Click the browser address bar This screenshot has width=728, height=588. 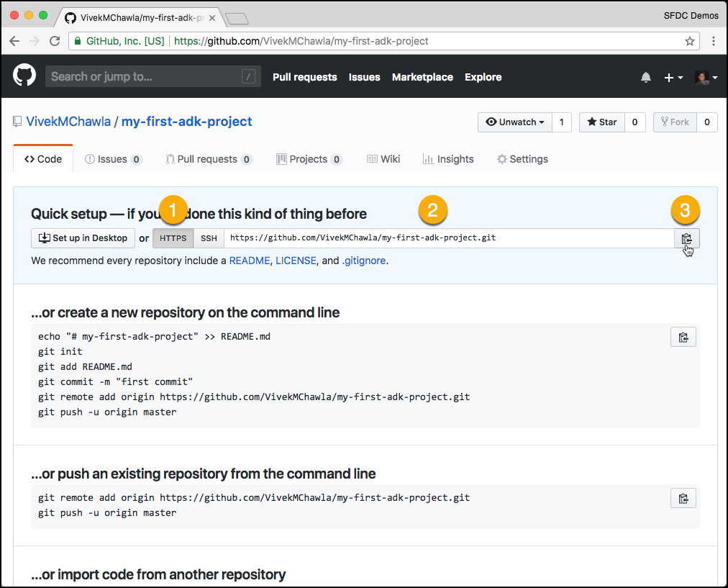[384, 41]
